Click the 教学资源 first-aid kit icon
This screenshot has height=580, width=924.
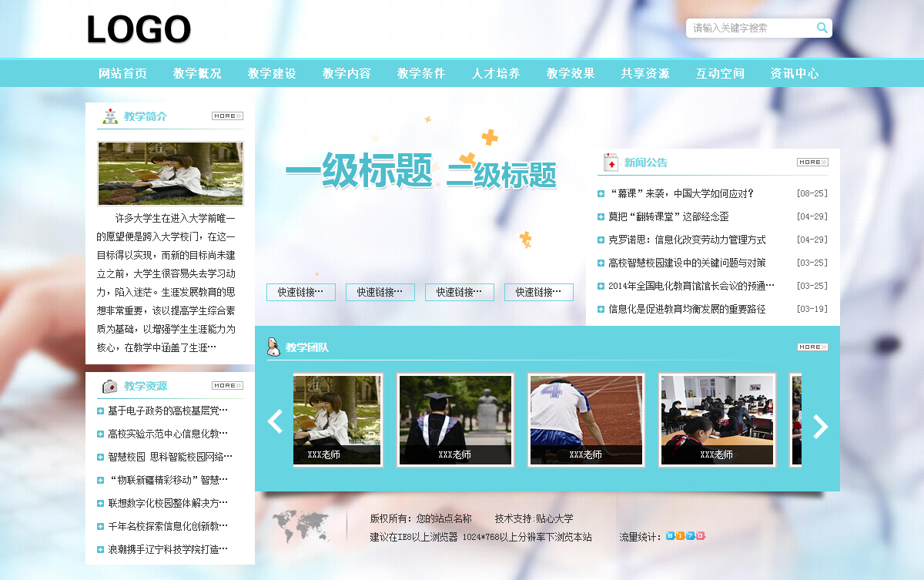110,386
